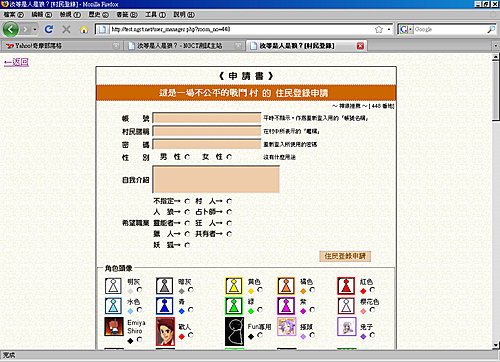500x362 pixels.
Task: Open the back/forward history dropdown arrow
Action: [x=35, y=29]
